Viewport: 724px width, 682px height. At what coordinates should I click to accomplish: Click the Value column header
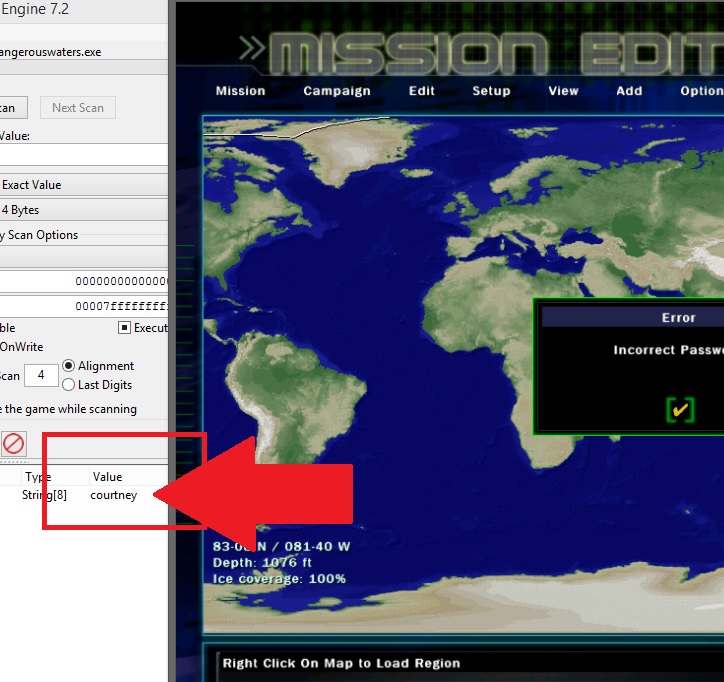(107, 477)
